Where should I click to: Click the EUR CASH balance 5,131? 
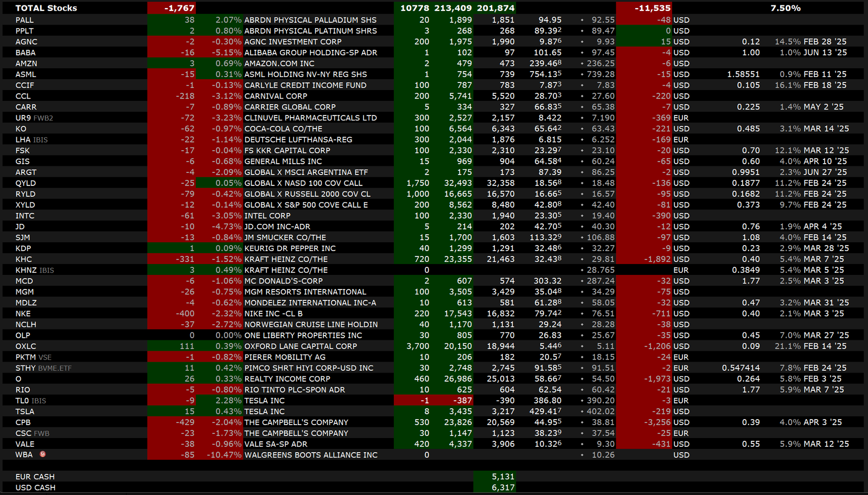click(x=502, y=477)
